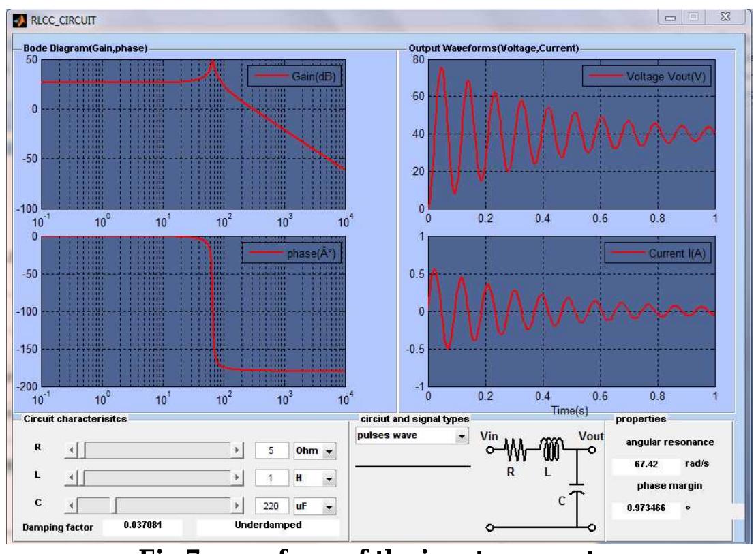
Task: Open the uF capacitance unit dropdown
Action: pyautogui.click(x=329, y=507)
